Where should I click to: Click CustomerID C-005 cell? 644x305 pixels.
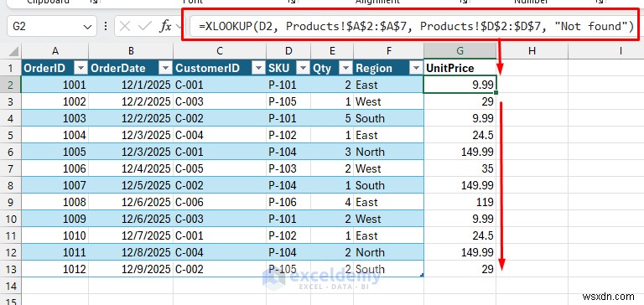220,168
